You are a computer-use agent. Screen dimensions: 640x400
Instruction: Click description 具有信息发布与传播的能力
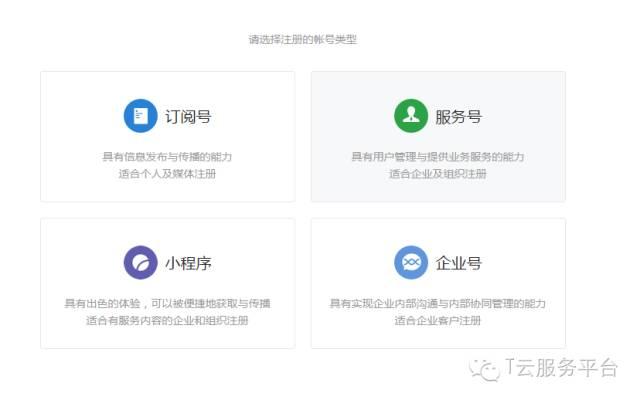coord(167,157)
